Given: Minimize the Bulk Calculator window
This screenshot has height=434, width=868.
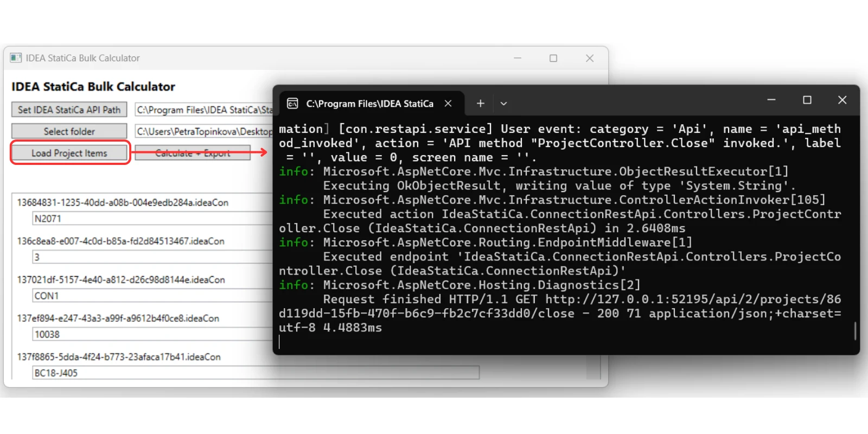Looking at the screenshot, I should [x=518, y=58].
